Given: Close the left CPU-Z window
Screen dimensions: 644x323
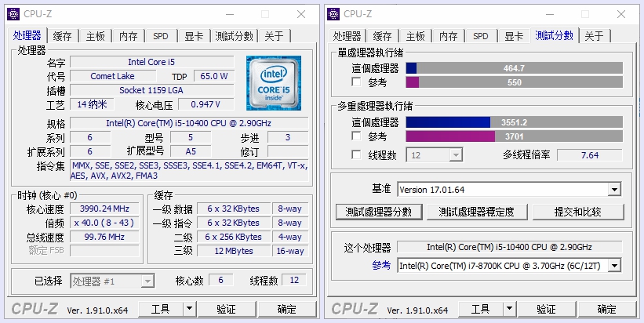Looking at the screenshot, I should 301,14.
